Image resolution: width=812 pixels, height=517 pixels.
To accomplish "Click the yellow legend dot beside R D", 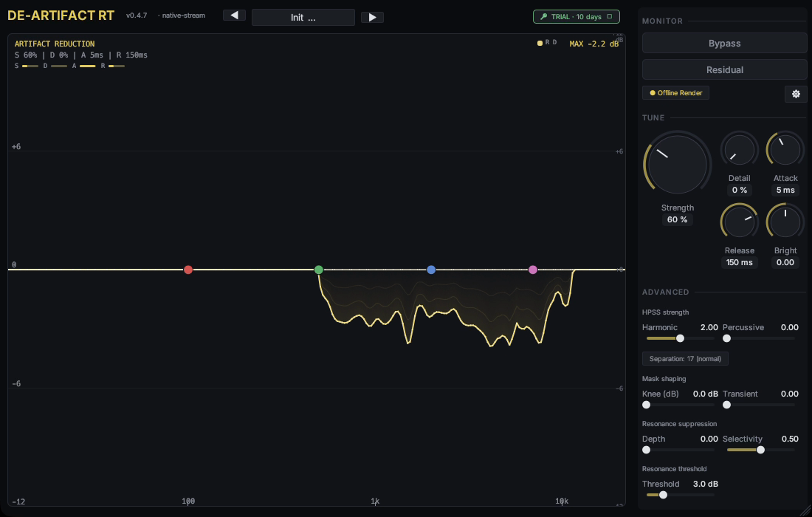I will click(540, 43).
